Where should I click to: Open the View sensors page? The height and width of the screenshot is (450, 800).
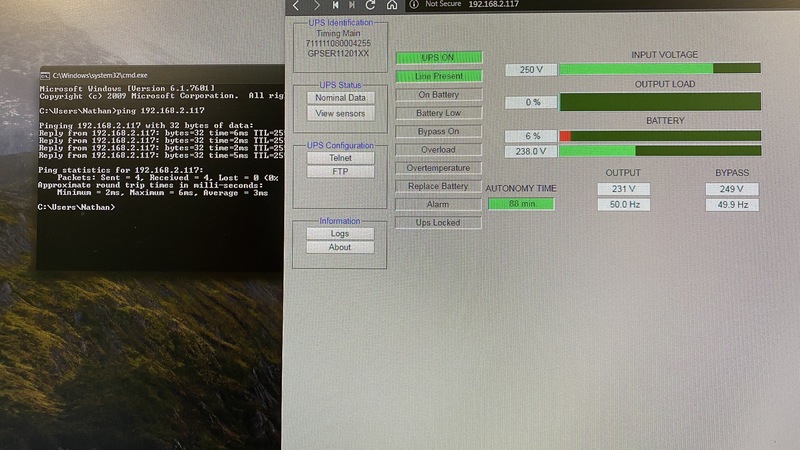[340, 113]
